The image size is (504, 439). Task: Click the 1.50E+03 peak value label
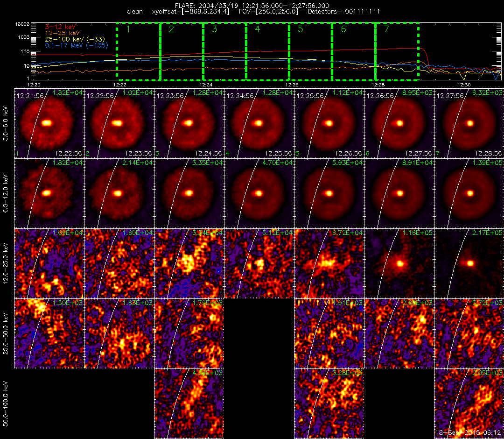point(68,303)
